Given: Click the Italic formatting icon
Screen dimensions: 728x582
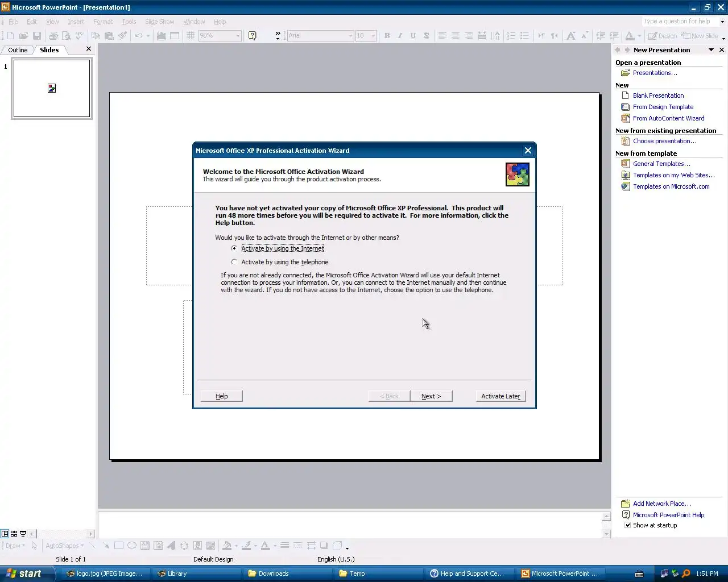Looking at the screenshot, I should 400,36.
